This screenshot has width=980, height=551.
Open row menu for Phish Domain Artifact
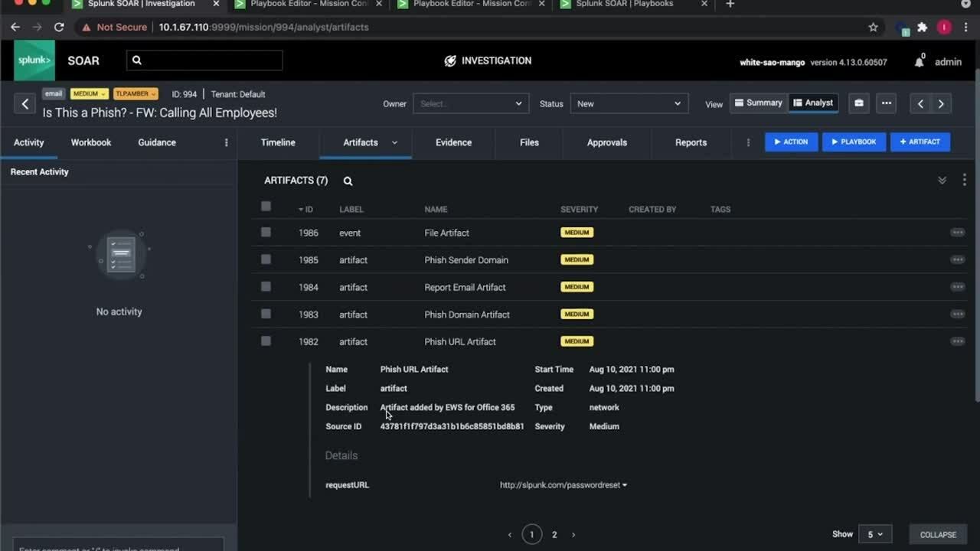click(957, 315)
